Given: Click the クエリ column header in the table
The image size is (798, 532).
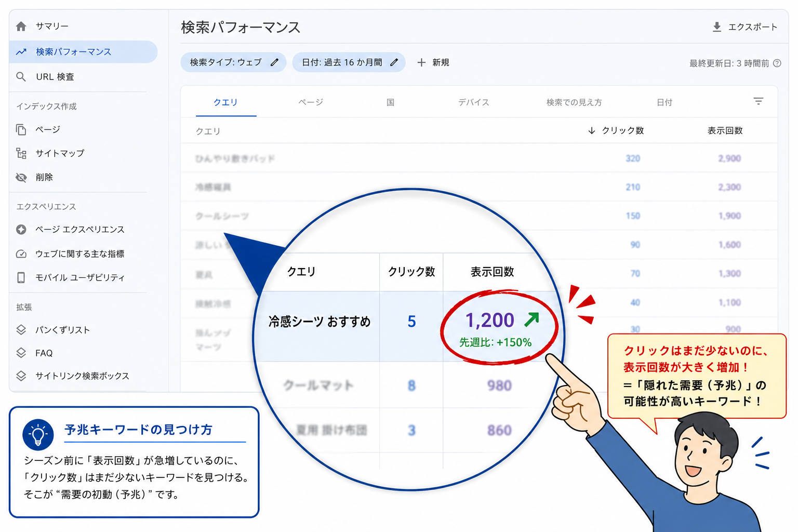Looking at the screenshot, I should tap(208, 131).
